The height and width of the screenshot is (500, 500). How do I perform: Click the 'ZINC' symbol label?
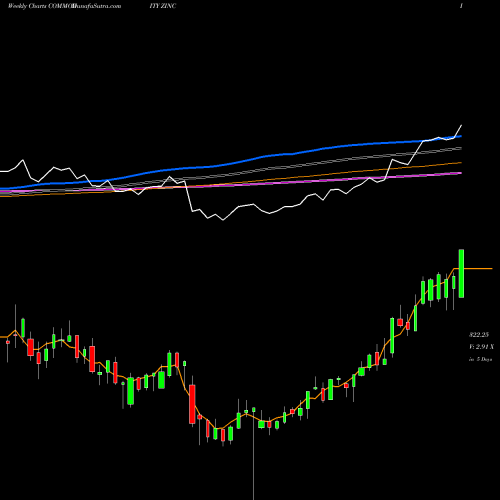click(168, 6)
